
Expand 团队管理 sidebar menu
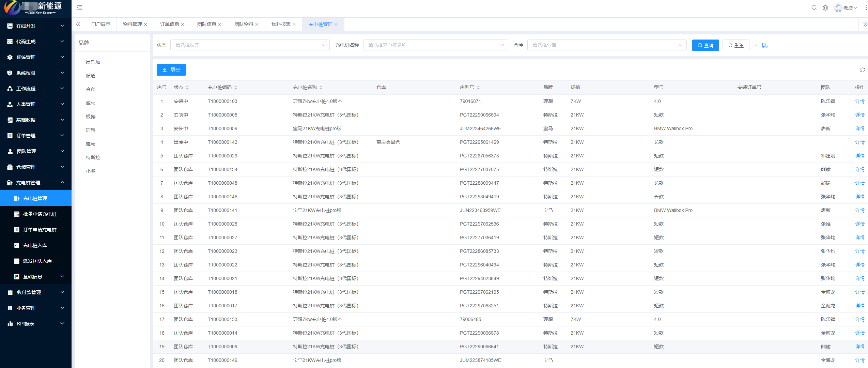click(36, 151)
